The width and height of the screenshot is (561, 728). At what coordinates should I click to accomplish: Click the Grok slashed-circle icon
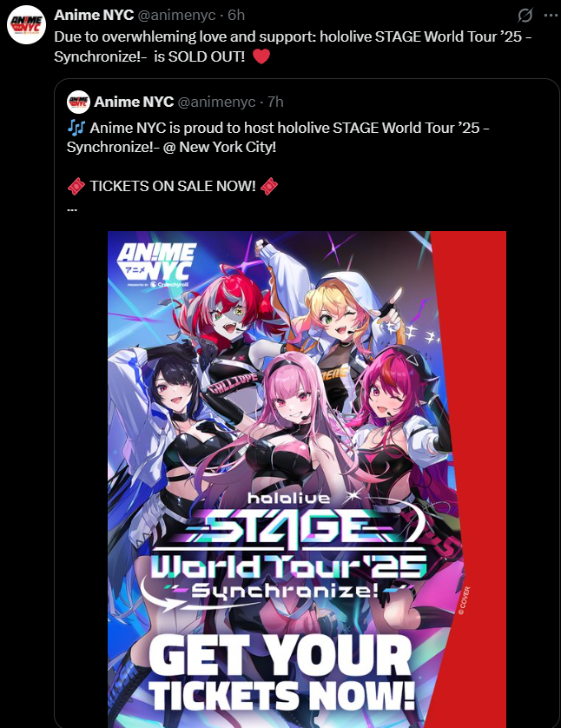point(525,16)
